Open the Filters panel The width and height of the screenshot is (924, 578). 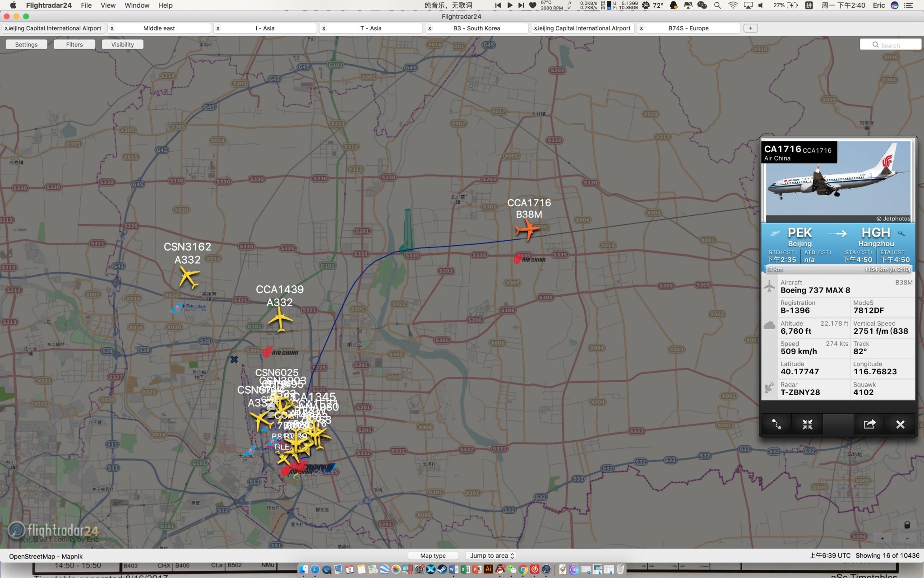click(x=74, y=44)
